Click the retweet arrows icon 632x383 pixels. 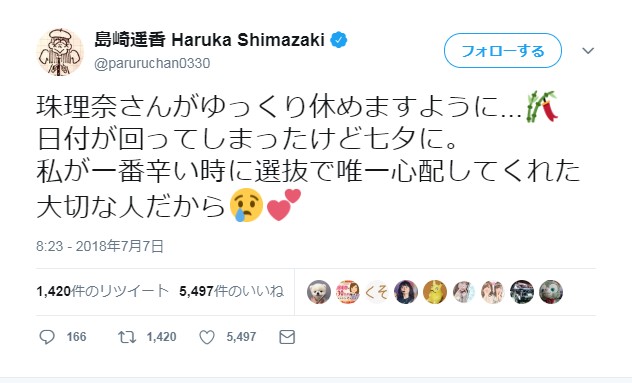click(x=127, y=337)
